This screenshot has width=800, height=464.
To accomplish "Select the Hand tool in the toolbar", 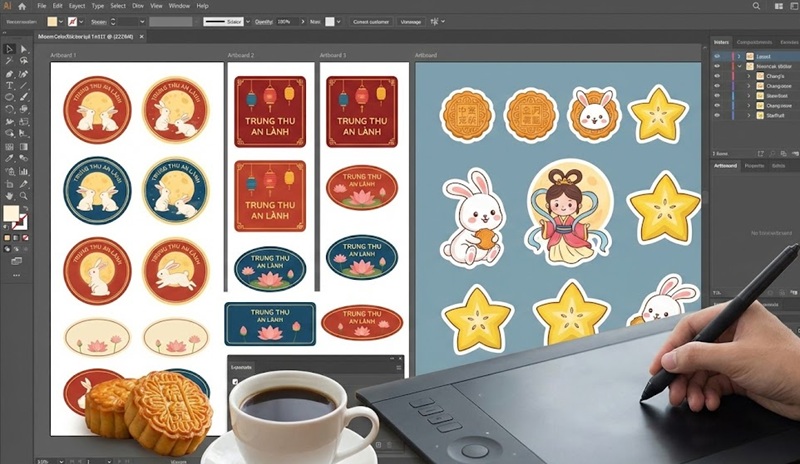I will click(9, 195).
